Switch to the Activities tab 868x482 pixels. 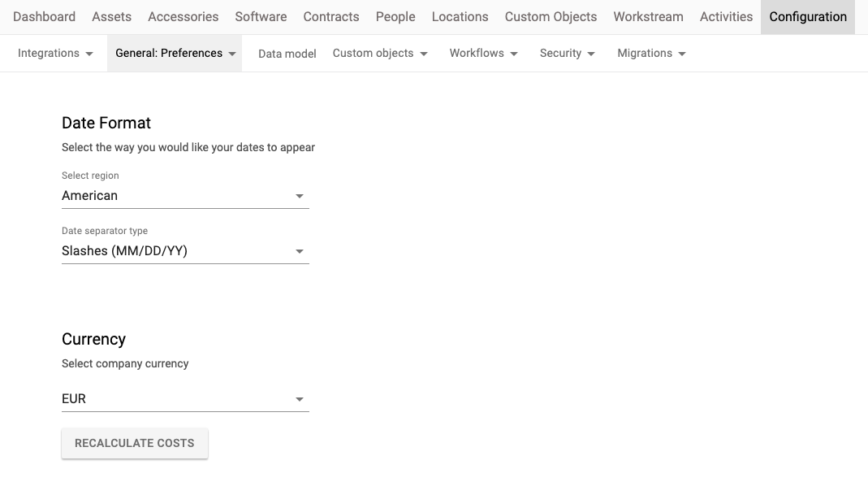[726, 16]
